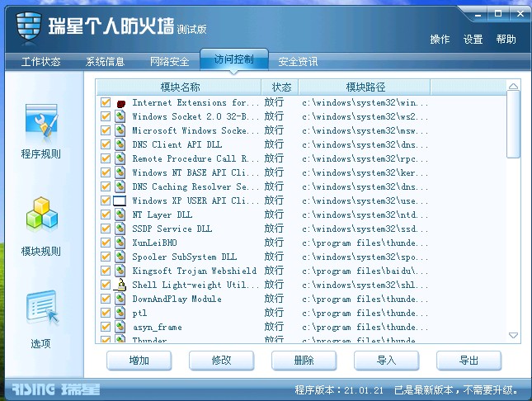Click icon of Windows Socket 2.0 module
Screen dimensions: 532x401
[120, 117]
